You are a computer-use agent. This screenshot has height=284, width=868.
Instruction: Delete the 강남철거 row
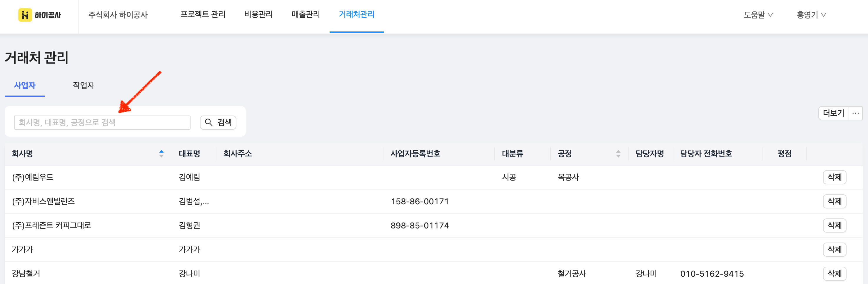pyautogui.click(x=834, y=273)
